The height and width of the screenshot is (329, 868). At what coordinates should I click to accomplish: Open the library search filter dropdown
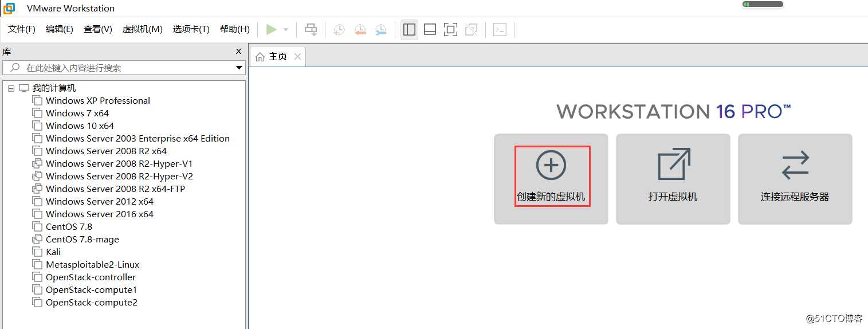240,68
